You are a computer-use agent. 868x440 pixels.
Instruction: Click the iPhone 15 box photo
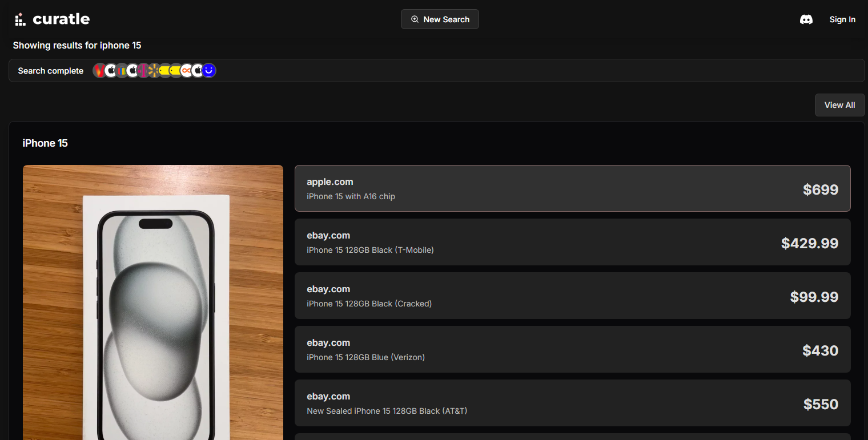[153, 302]
